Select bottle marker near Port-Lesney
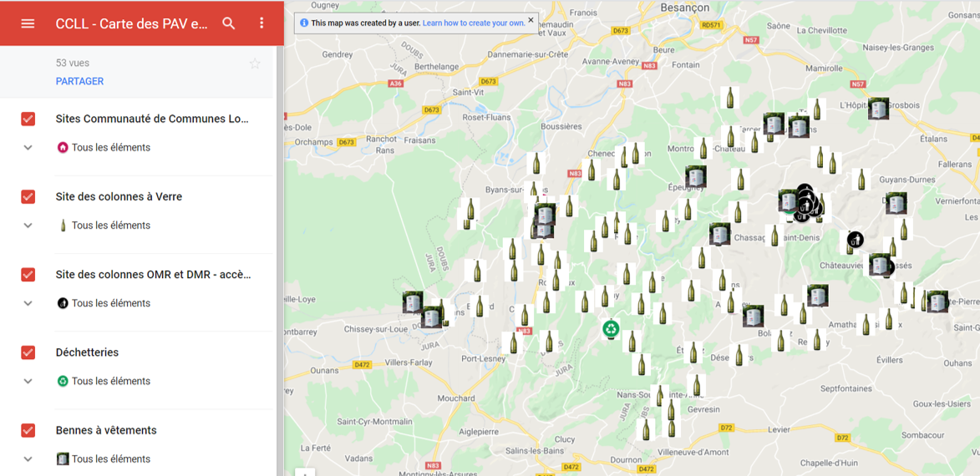This screenshot has width=980, height=476. [x=514, y=342]
